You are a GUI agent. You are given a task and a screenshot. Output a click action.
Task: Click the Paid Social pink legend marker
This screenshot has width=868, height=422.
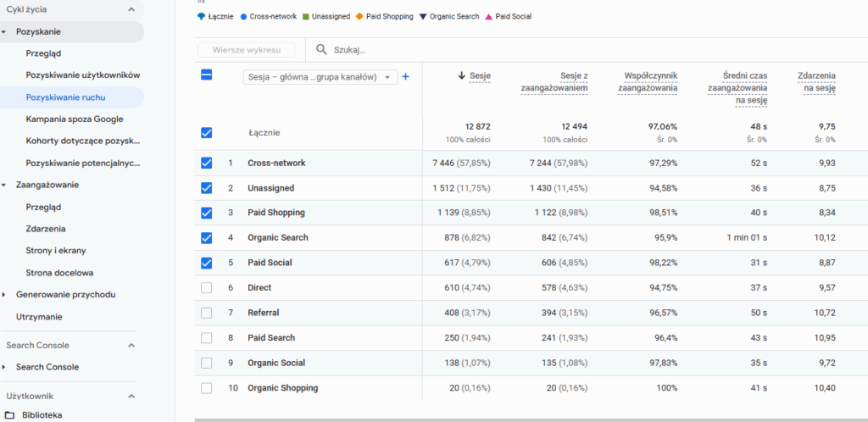coord(488,16)
